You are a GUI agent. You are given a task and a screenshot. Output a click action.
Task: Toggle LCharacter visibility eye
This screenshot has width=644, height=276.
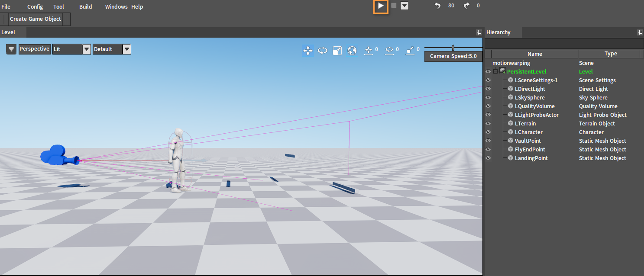tap(488, 132)
